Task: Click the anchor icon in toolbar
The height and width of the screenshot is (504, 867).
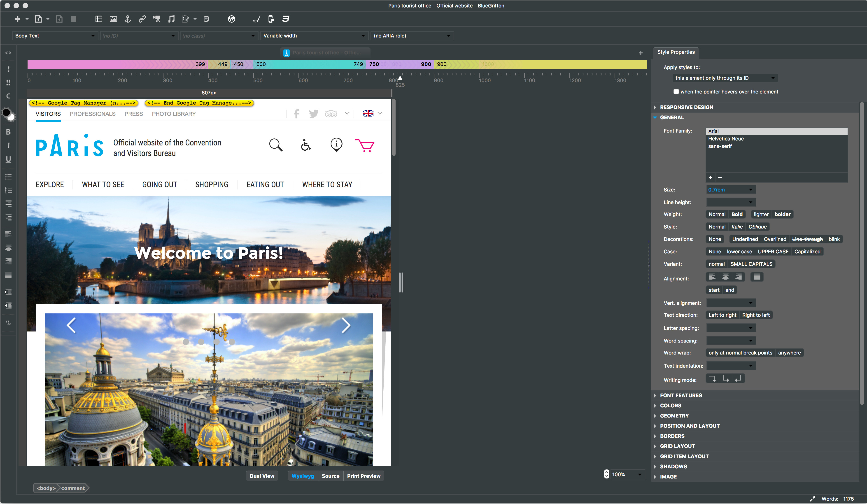Action: [x=128, y=19]
